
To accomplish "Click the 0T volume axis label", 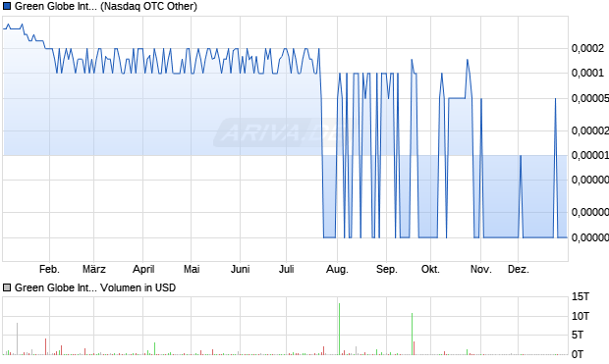I will click(578, 354).
